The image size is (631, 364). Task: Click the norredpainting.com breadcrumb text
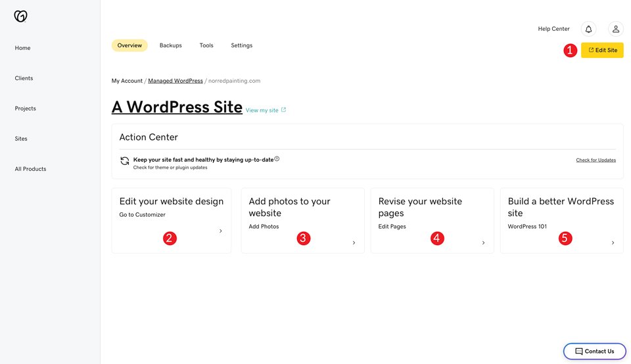[234, 81]
